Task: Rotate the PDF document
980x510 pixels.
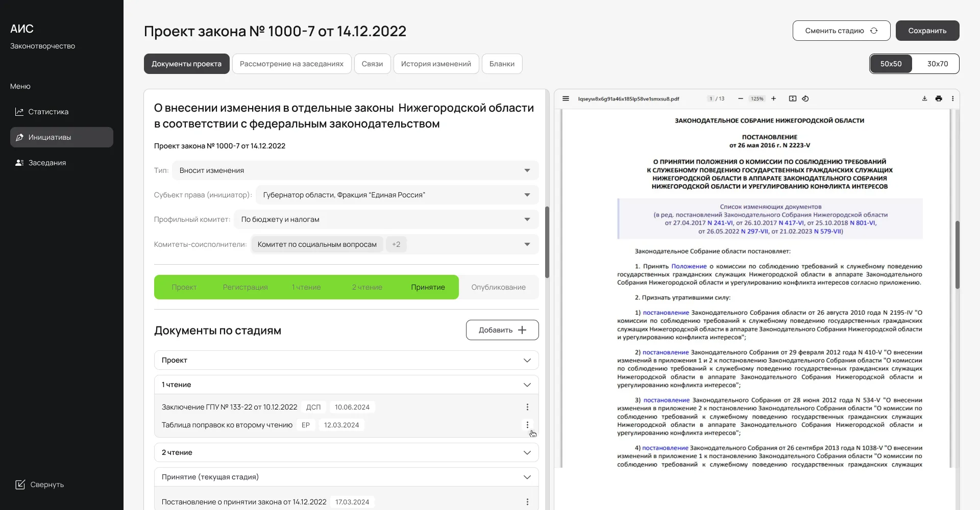Action: (x=805, y=99)
